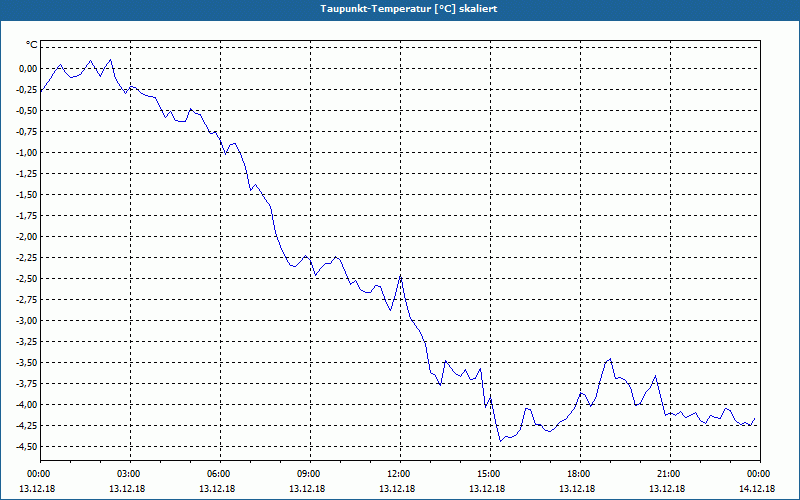Click the -0,75 y-axis label
800x500 pixels.
click(27, 132)
